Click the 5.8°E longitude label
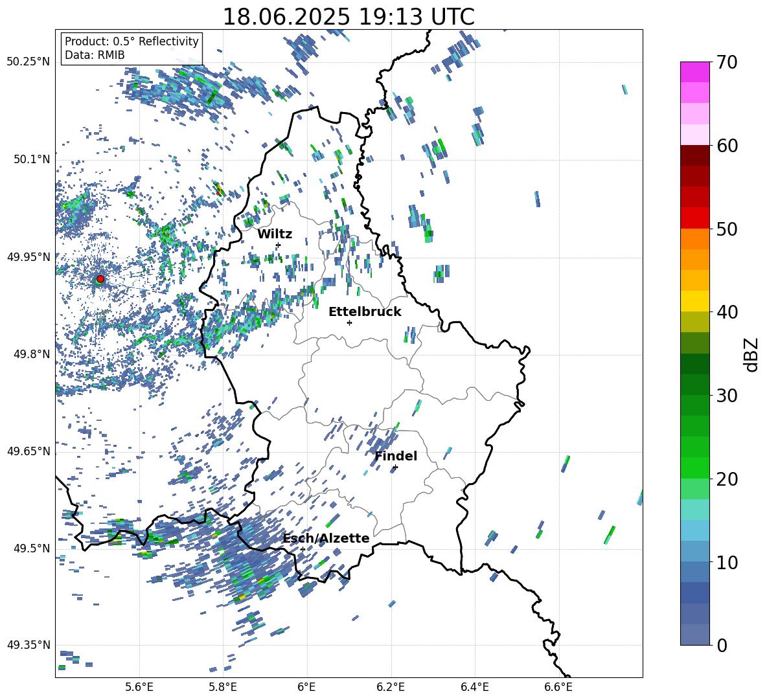 tap(223, 687)
